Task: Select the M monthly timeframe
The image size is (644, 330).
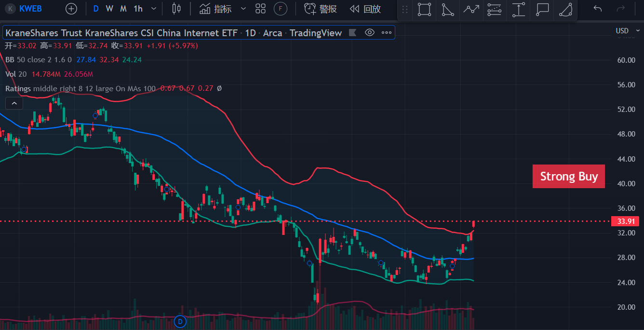Action: click(123, 9)
